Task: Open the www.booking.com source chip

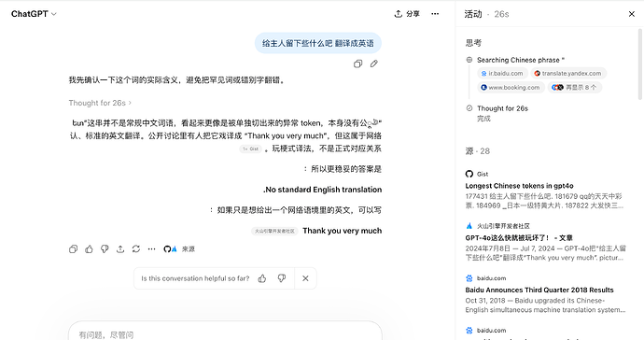Action: [511, 87]
